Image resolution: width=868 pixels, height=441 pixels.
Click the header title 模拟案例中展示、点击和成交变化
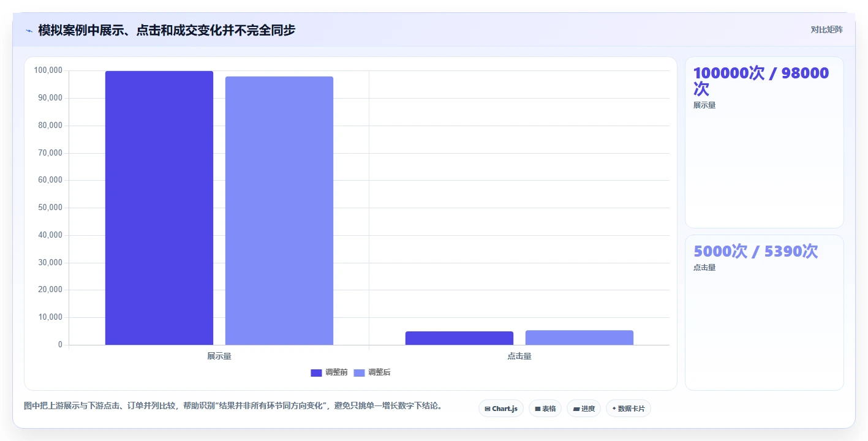click(167, 30)
